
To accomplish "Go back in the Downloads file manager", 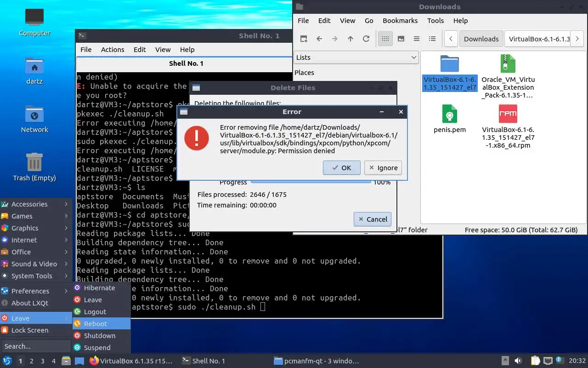I will 319,39.
